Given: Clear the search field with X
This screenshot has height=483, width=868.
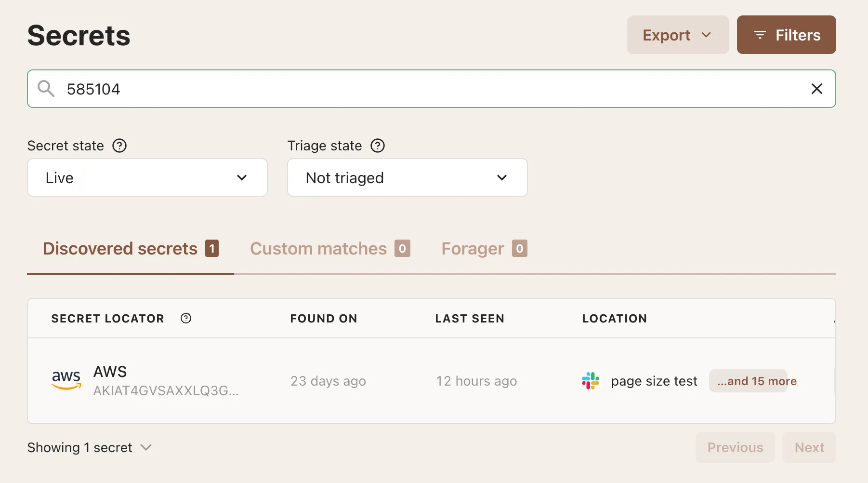Looking at the screenshot, I should click(x=816, y=89).
